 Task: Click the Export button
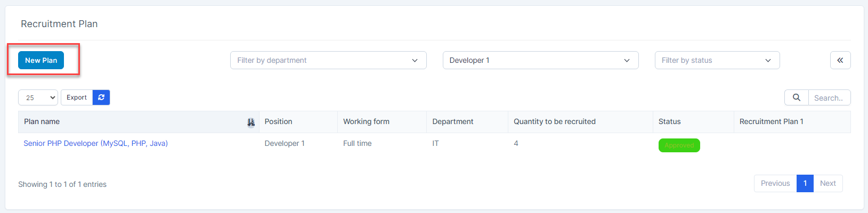pyautogui.click(x=77, y=97)
